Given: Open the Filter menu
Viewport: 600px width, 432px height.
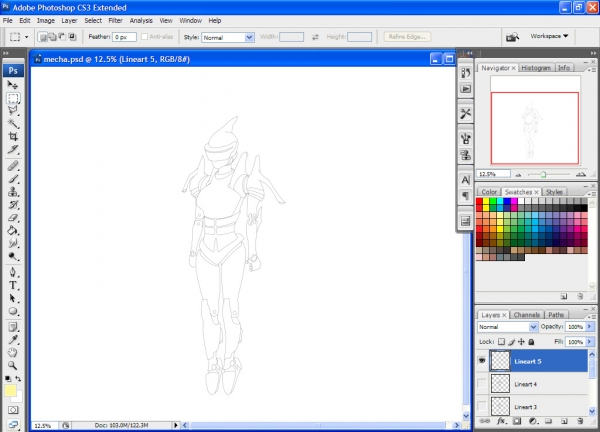Looking at the screenshot, I should pyautogui.click(x=115, y=21).
